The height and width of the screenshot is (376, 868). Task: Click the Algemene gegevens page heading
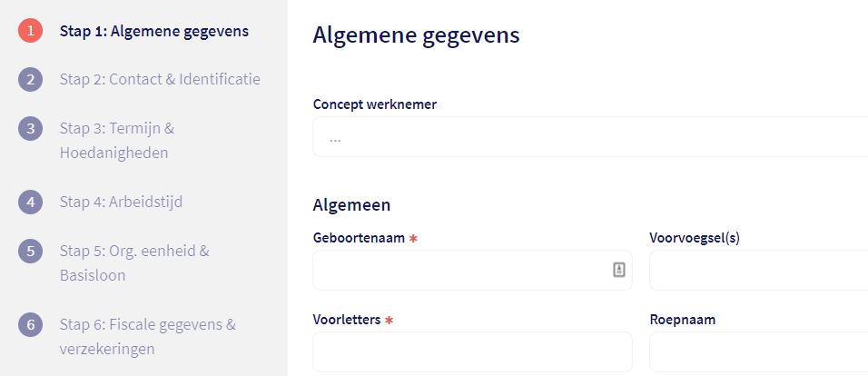click(416, 35)
